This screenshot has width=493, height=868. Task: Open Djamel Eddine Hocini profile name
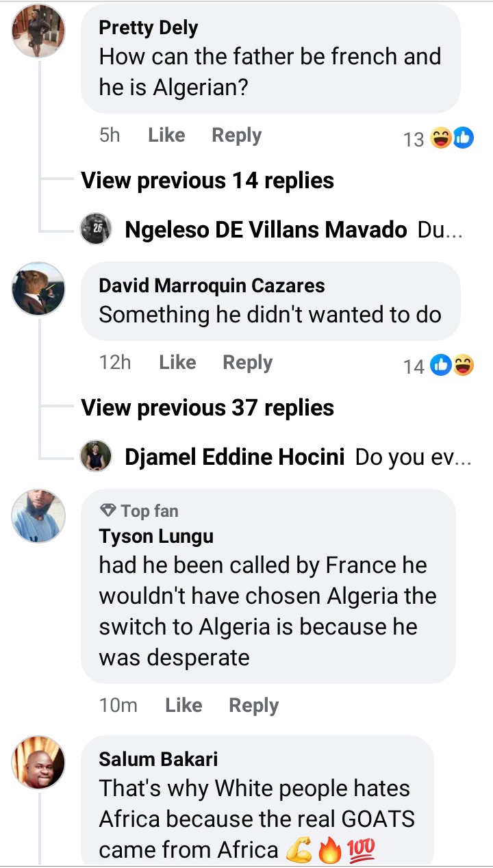[x=234, y=457]
